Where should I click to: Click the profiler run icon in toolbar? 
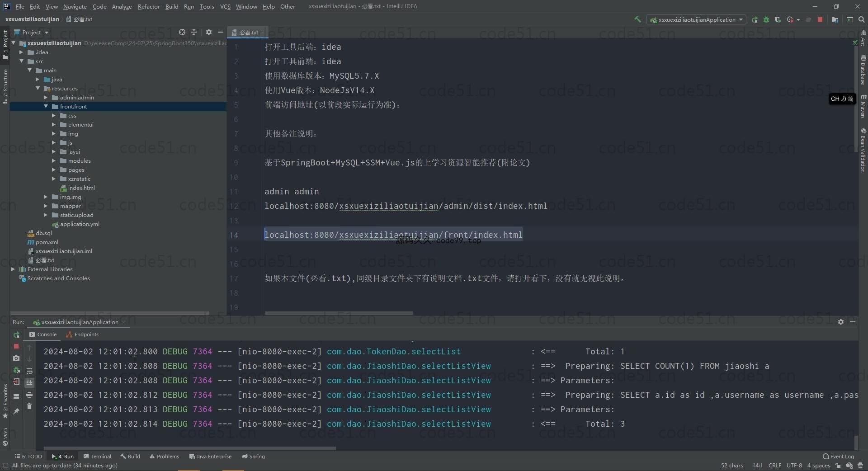[790, 19]
